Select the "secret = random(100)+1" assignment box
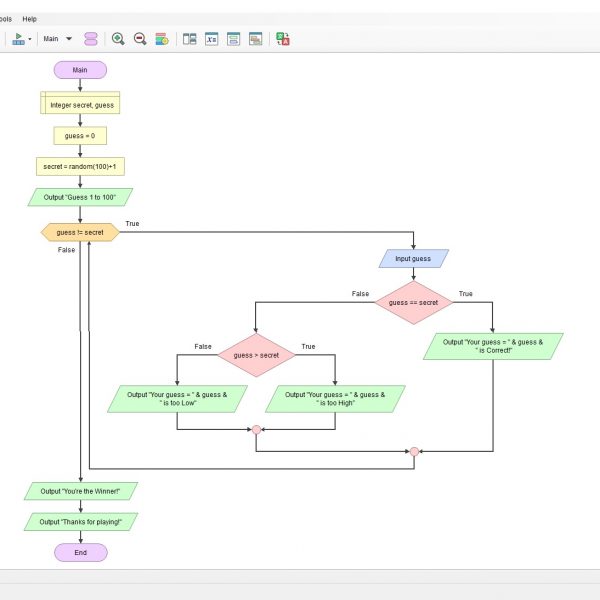Viewport: 600px width, 600px height. (80, 166)
